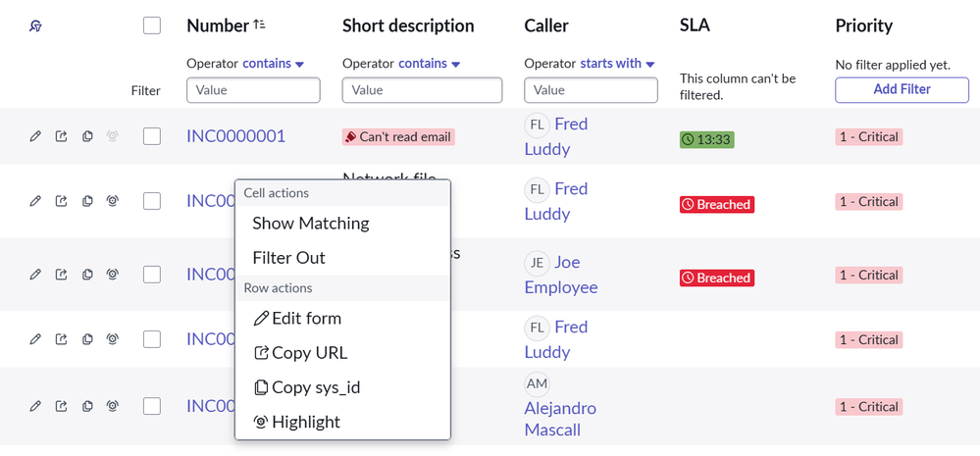Open the Short description operator dropdown

point(430,63)
